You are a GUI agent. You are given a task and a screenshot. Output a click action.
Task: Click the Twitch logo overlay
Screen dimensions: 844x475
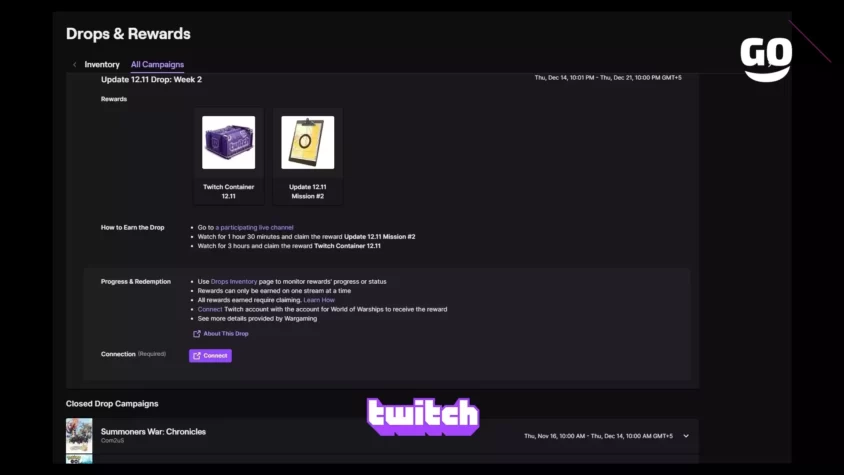pos(423,416)
